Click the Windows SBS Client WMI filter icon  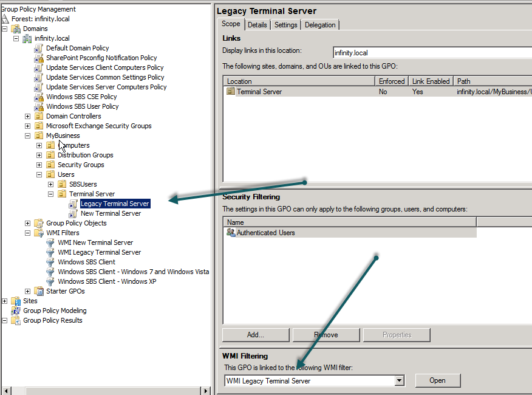pyautogui.click(x=50, y=262)
